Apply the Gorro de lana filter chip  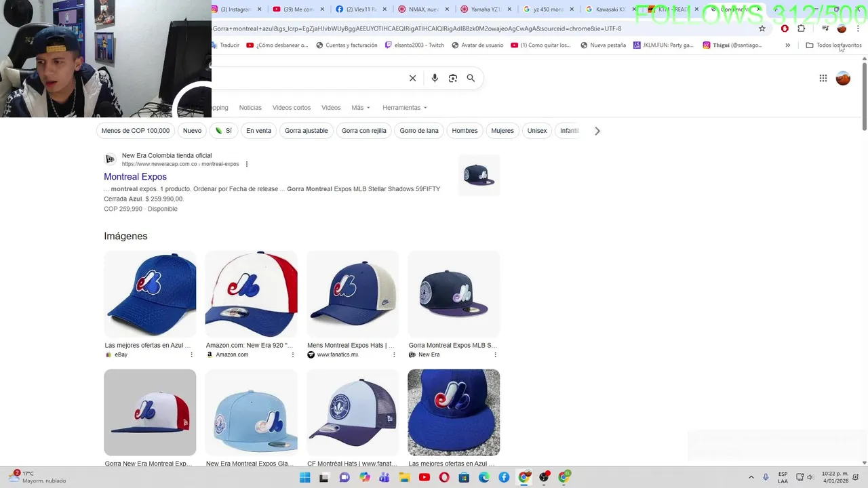419,131
